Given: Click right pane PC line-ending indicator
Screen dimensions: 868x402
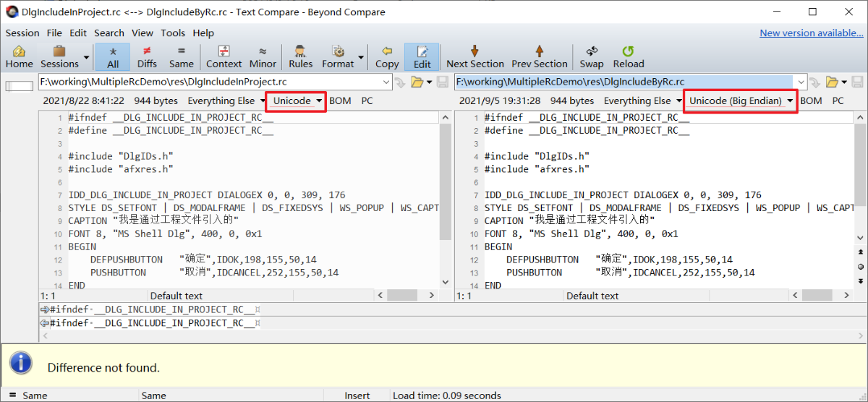Looking at the screenshot, I should [838, 100].
